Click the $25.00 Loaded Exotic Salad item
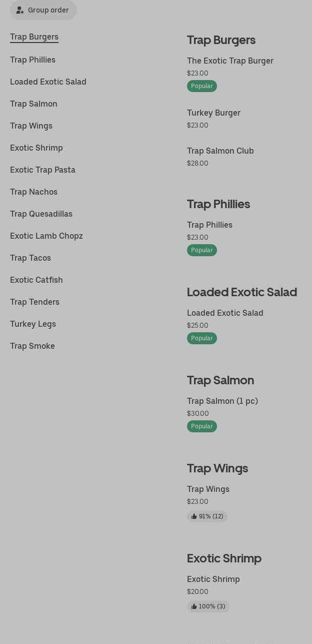 click(225, 318)
